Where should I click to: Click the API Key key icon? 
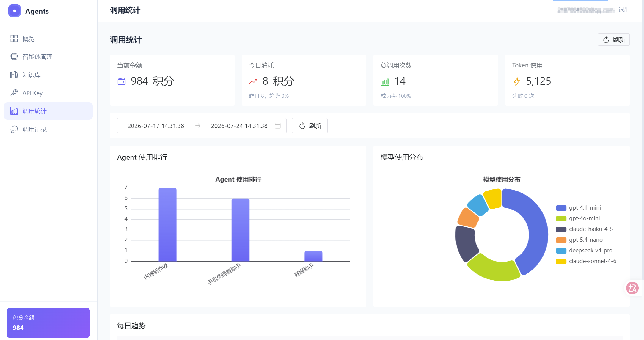click(x=14, y=93)
